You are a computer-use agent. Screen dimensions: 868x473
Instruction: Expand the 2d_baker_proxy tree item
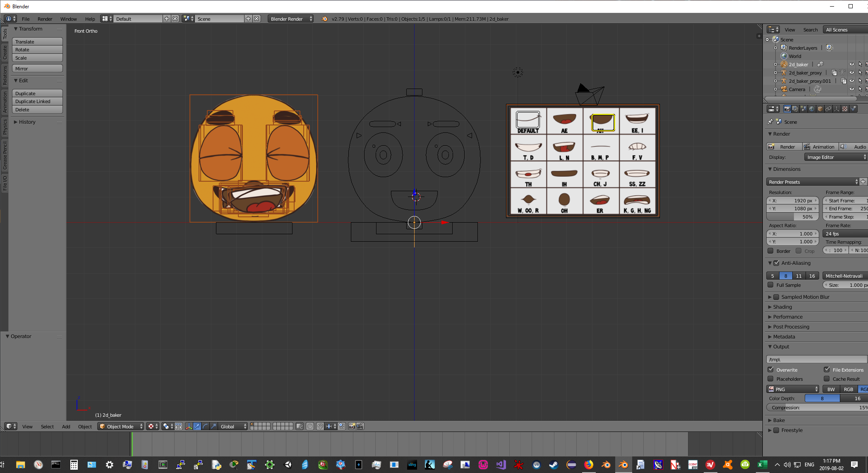point(775,73)
